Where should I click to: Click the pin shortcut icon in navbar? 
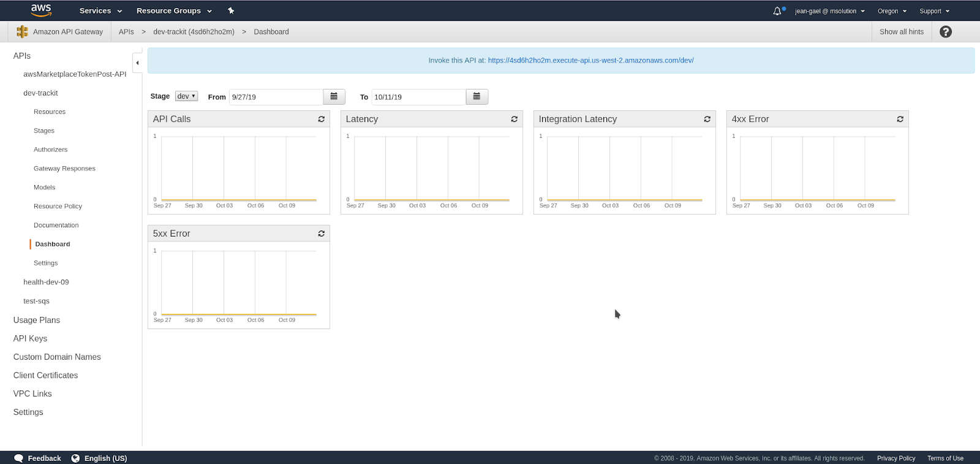[231, 11]
